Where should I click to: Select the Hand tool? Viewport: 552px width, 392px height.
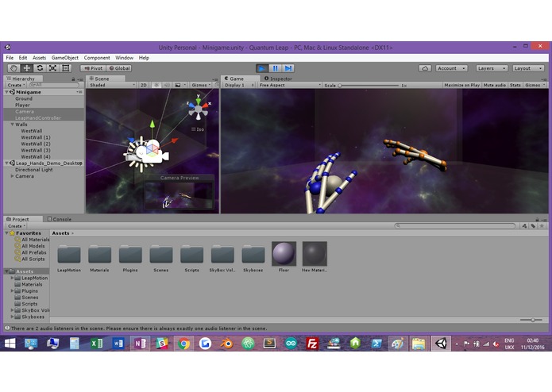coord(14,68)
